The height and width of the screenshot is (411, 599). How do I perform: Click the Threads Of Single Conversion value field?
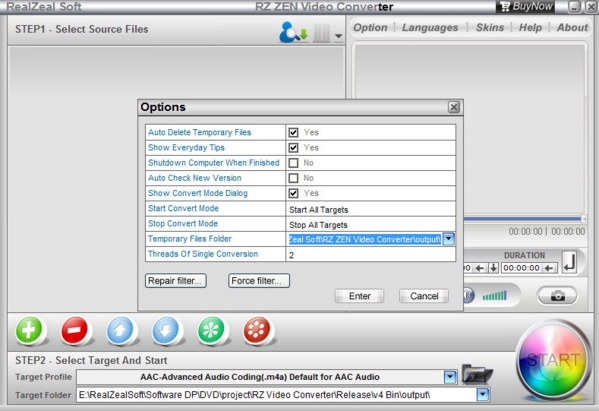(x=371, y=255)
